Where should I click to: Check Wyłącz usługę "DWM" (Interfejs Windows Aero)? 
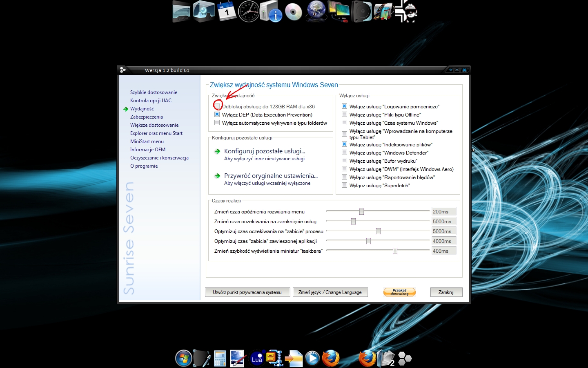[x=345, y=169]
